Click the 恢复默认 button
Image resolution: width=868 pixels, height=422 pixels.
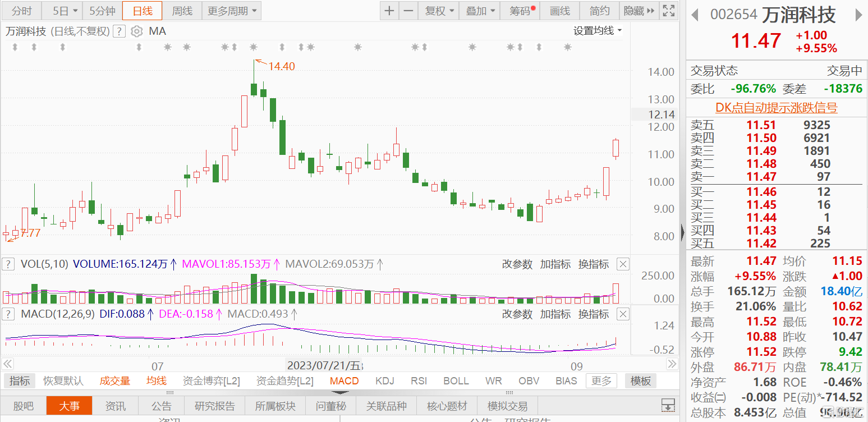pyautogui.click(x=63, y=381)
